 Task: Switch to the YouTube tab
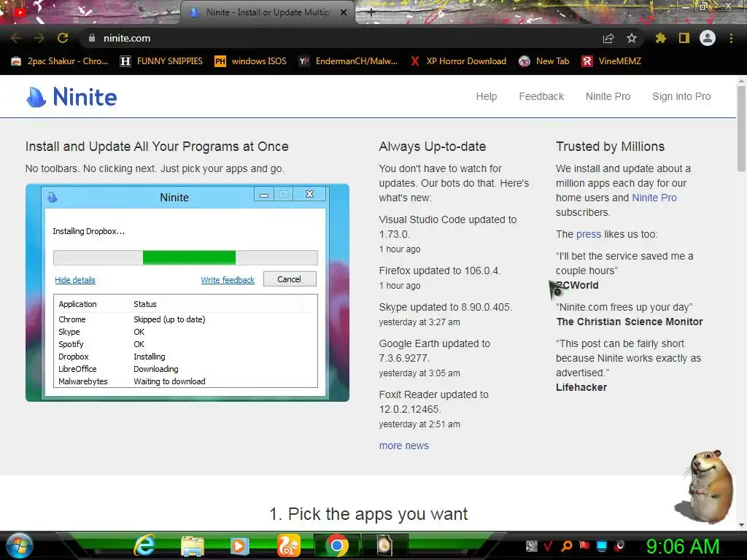click(90, 13)
